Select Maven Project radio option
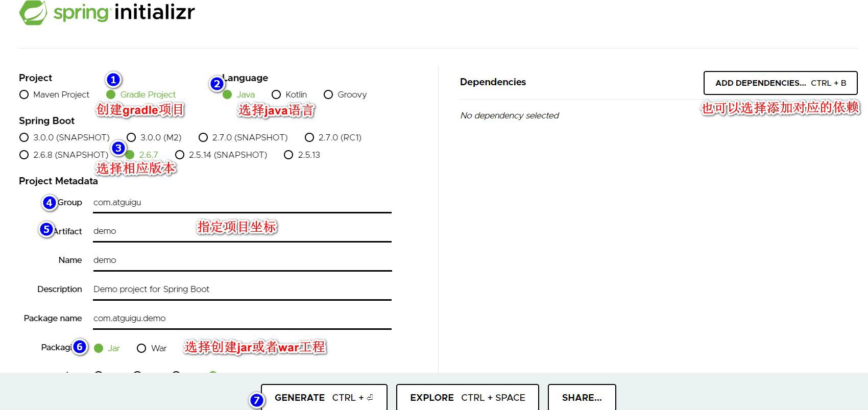Image resolution: width=868 pixels, height=410 pixels. pyautogui.click(x=54, y=94)
